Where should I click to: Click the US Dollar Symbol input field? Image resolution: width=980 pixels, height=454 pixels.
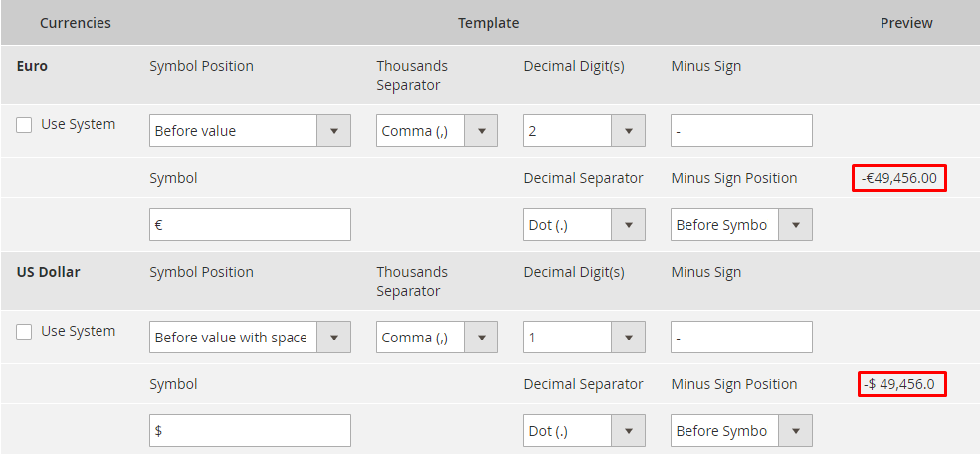click(250, 431)
